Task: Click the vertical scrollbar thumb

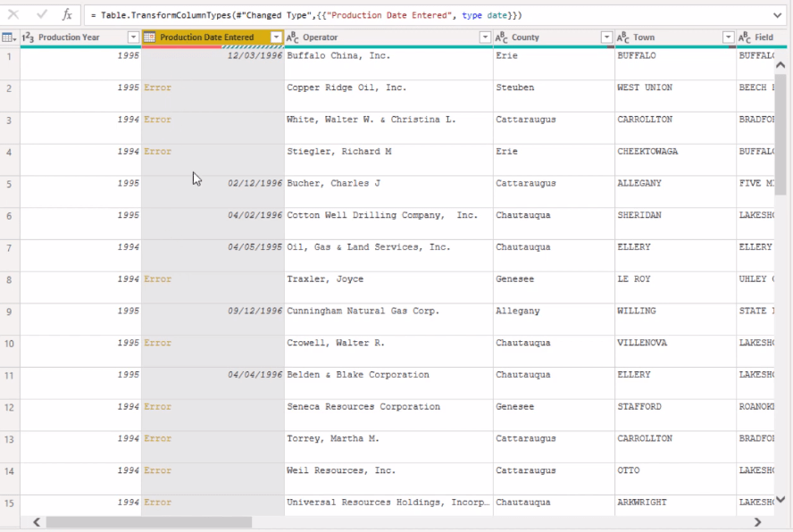Action: point(780,135)
